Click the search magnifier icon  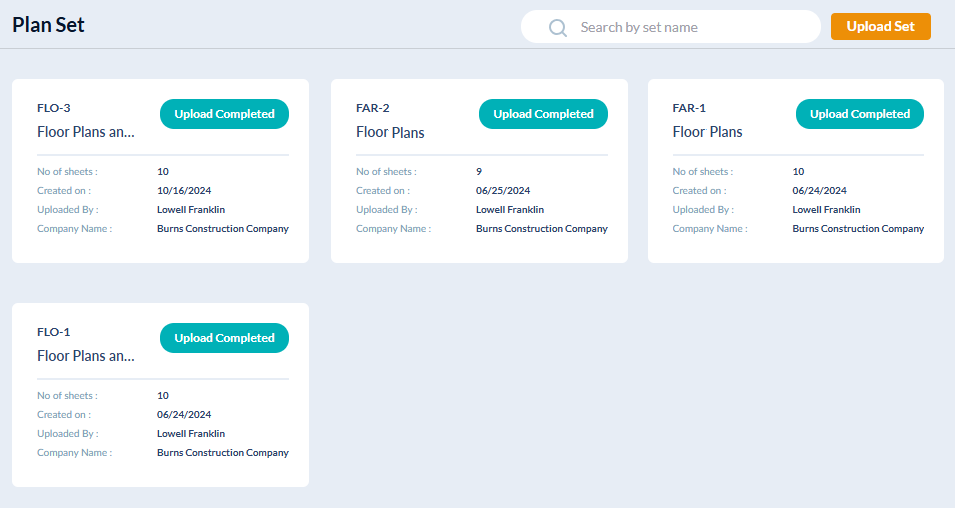pyautogui.click(x=558, y=27)
